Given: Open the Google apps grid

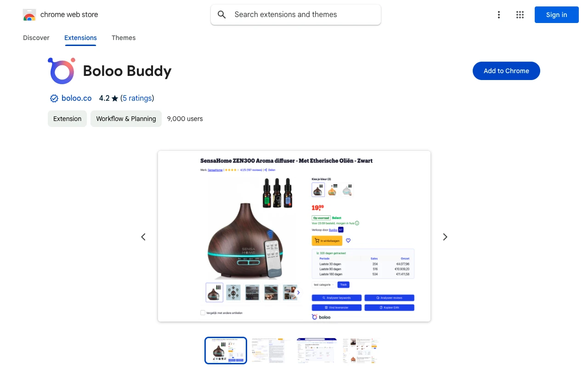Looking at the screenshot, I should (520, 15).
